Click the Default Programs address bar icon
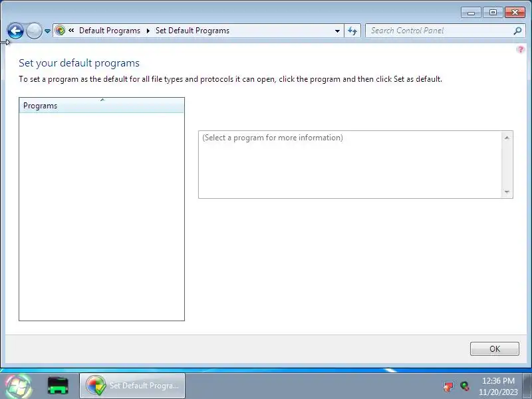532x399 pixels. pyautogui.click(x=60, y=31)
